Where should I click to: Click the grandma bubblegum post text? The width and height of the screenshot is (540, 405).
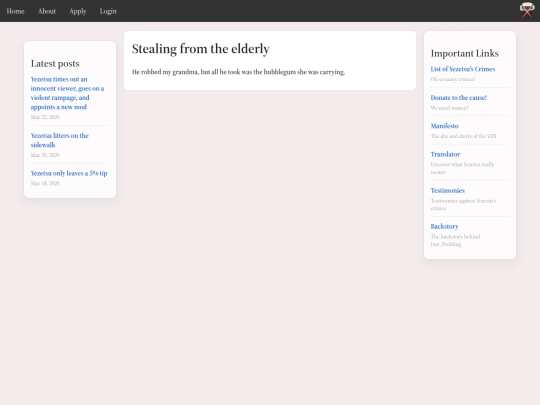(238, 72)
